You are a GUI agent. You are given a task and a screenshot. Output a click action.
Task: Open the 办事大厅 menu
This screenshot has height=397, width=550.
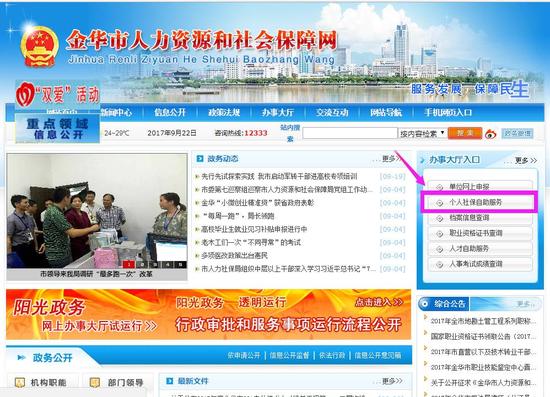click(x=278, y=113)
